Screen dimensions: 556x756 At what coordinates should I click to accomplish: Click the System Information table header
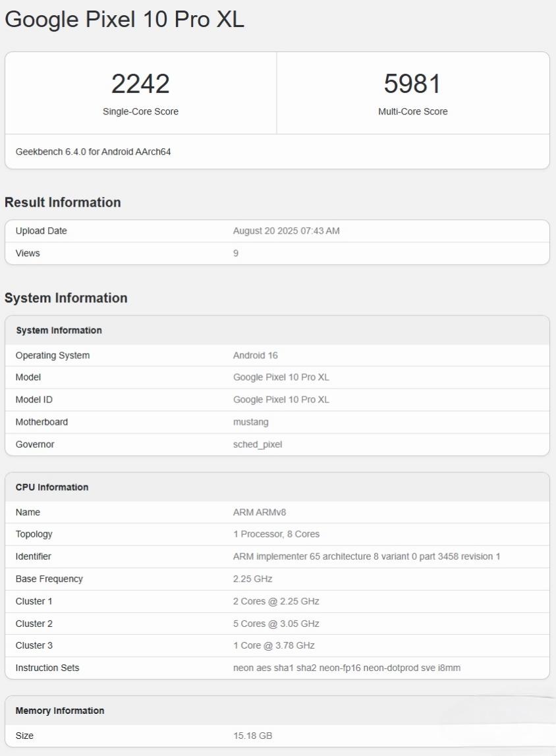[59, 331]
